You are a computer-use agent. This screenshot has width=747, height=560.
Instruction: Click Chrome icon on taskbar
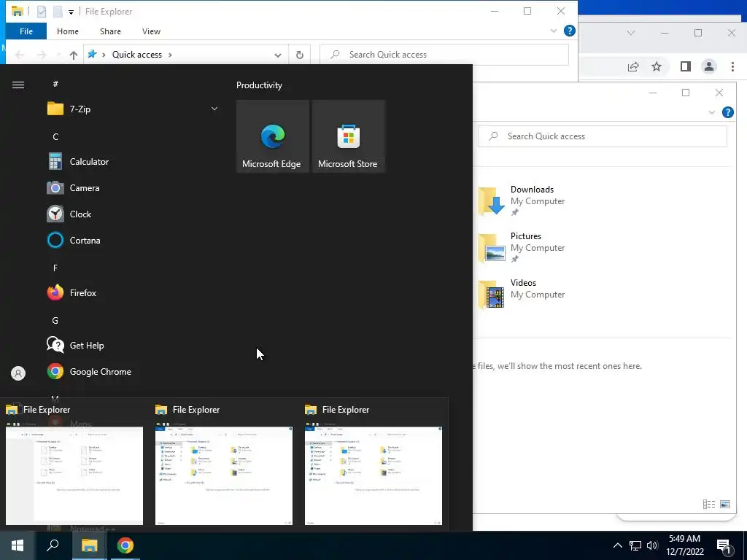[125, 545]
